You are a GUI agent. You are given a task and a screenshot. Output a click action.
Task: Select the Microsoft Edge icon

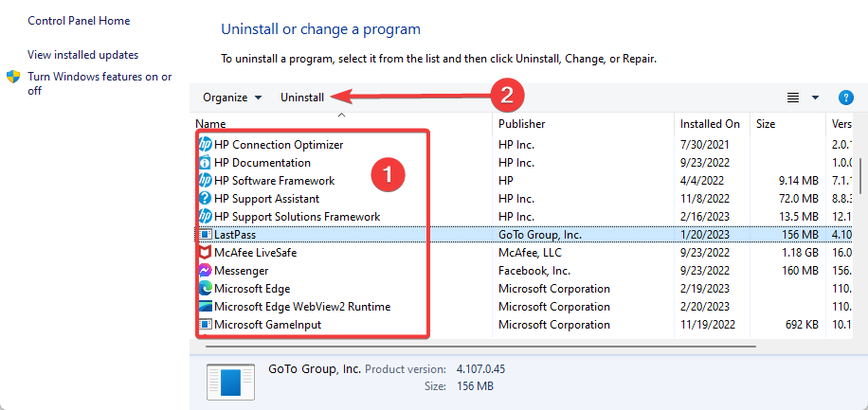pyautogui.click(x=205, y=288)
